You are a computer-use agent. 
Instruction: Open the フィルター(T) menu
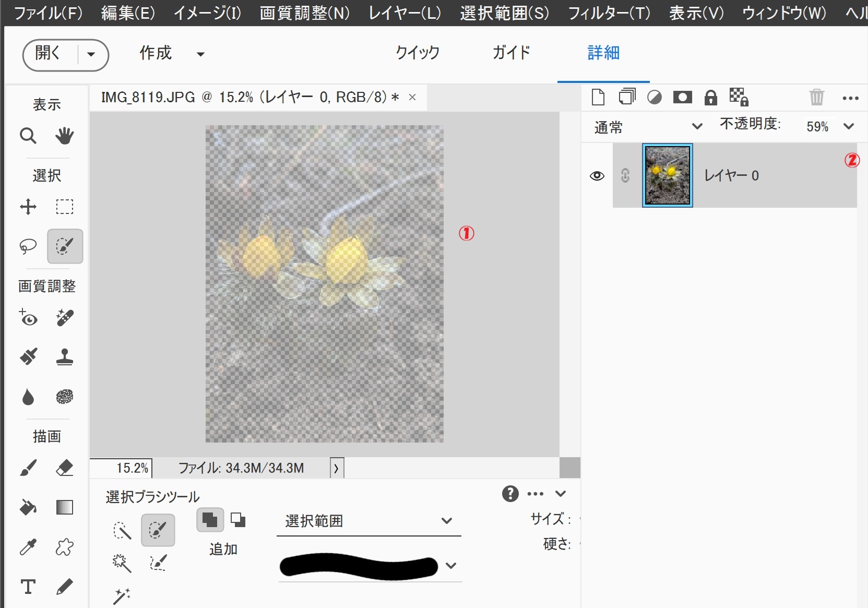pos(609,13)
